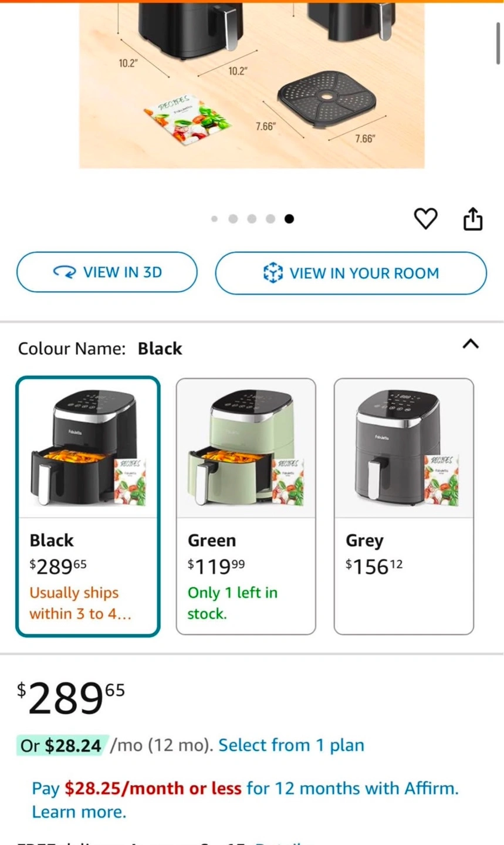The width and height of the screenshot is (504, 845).
Task: Go to the first image carousel dot
Action: [214, 219]
